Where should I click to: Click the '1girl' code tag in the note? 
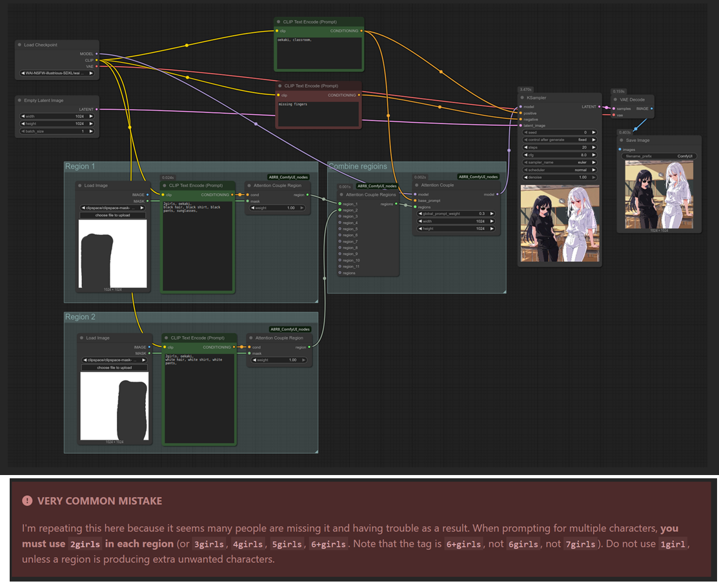pos(673,544)
